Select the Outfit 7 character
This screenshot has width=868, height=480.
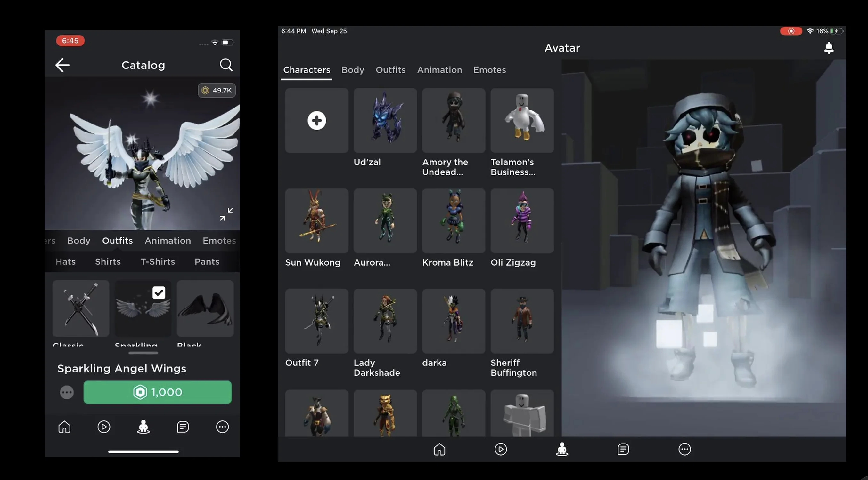point(317,321)
